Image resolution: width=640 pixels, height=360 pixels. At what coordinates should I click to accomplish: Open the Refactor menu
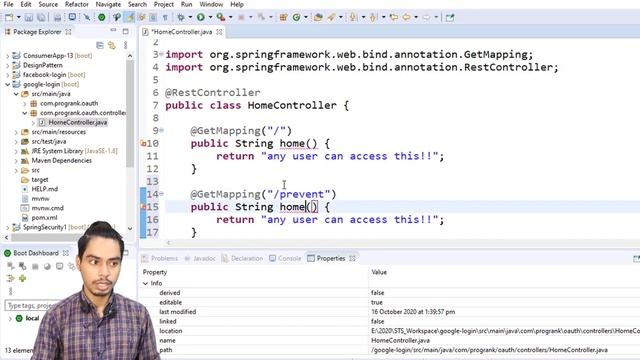(76, 4)
